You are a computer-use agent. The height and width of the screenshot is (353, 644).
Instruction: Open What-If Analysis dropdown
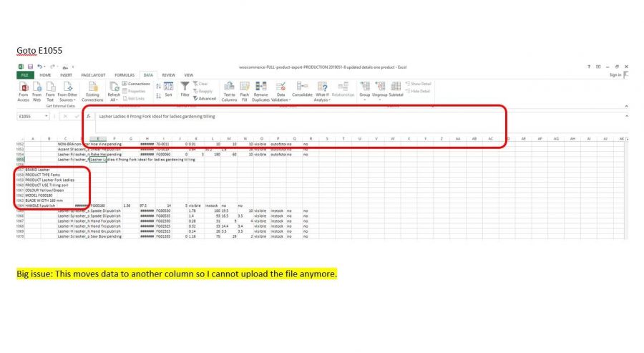pos(322,91)
